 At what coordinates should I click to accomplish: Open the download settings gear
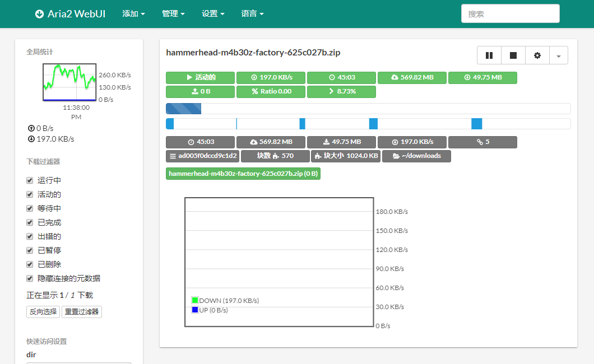[x=537, y=55]
